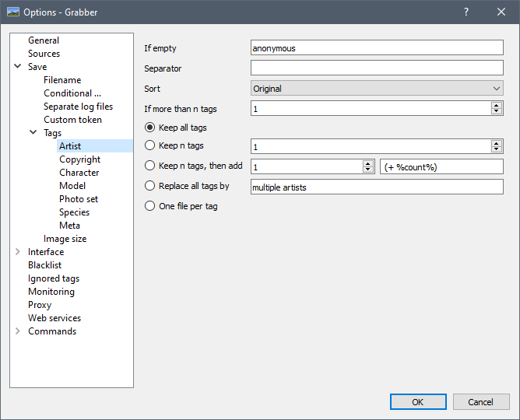Select Artist tag settings

point(70,146)
